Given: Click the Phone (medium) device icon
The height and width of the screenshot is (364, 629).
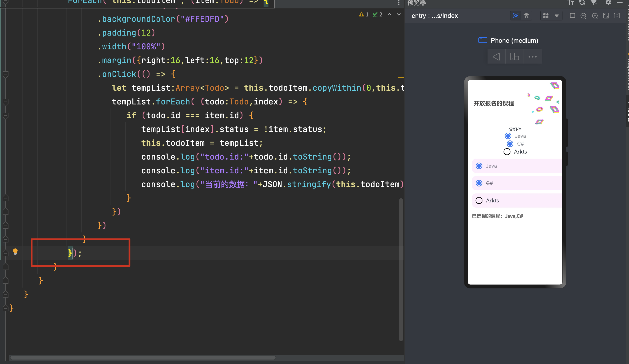Looking at the screenshot, I should 483,40.
